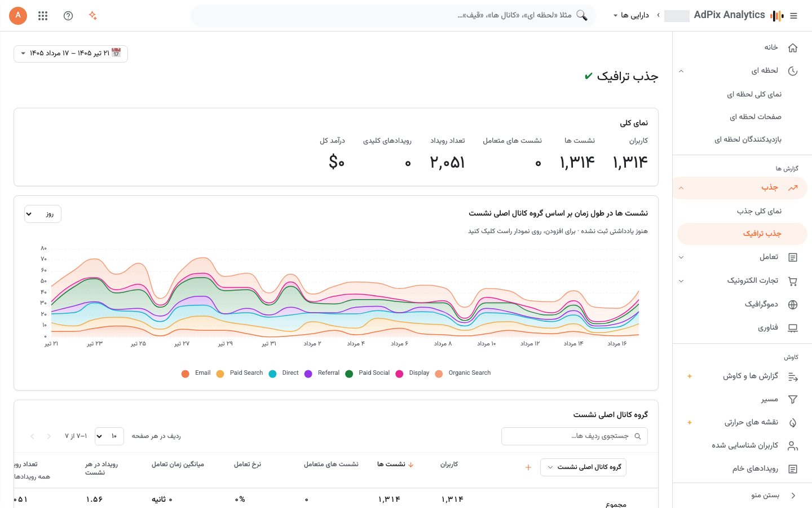Image resolution: width=812 pixels, height=508 pixels.
Task: Click the ۱.۵۶ events per session cell
Action: (x=94, y=500)
